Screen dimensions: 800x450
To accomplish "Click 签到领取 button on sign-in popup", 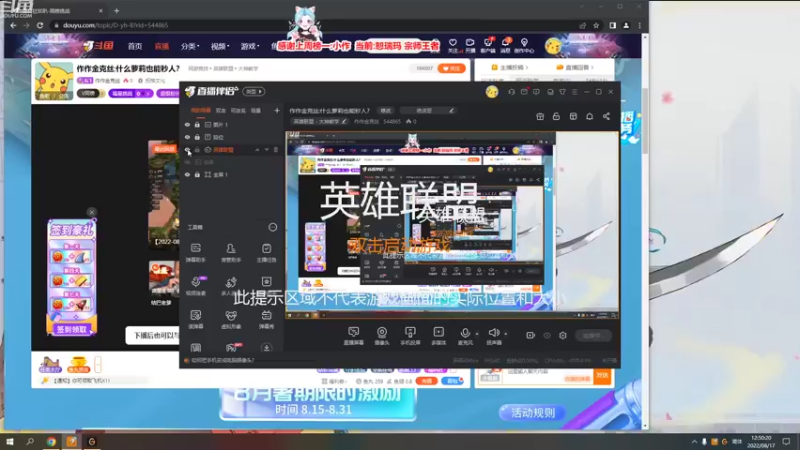I will [72, 329].
